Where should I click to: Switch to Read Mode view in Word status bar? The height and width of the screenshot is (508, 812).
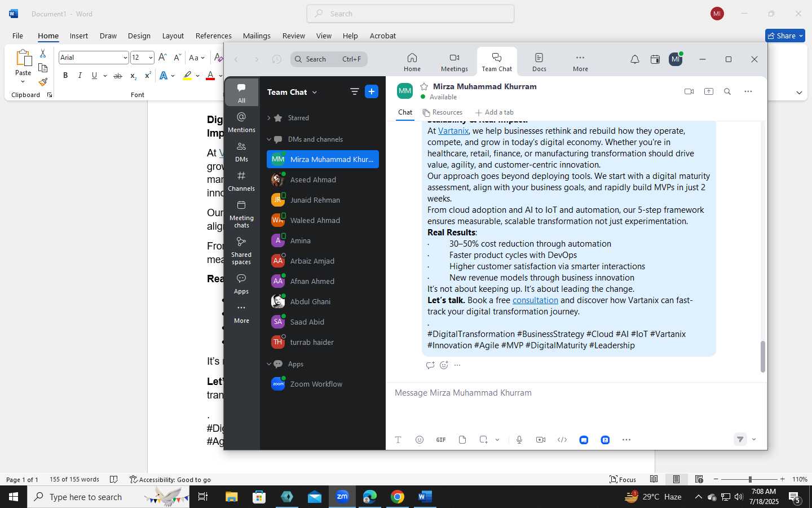point(654,479)
